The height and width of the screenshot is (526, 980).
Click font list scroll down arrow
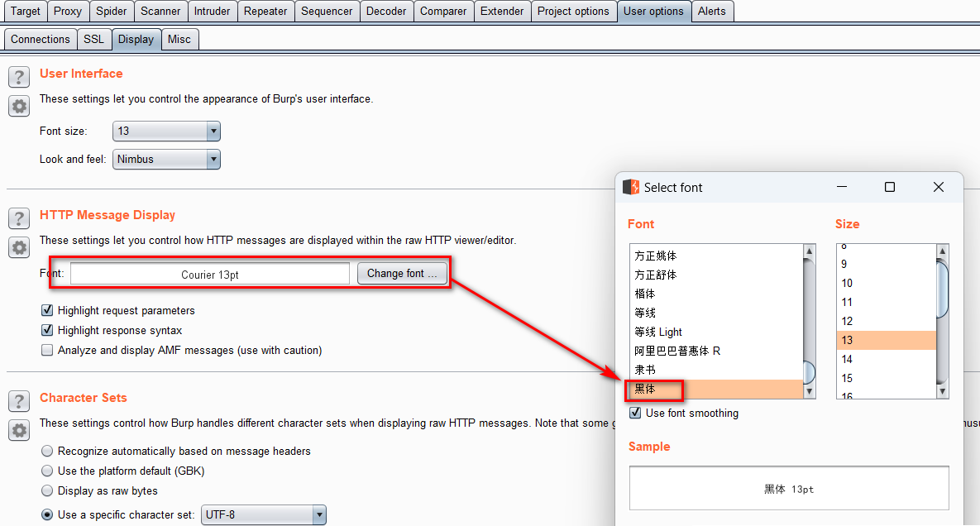click(810, 392)
